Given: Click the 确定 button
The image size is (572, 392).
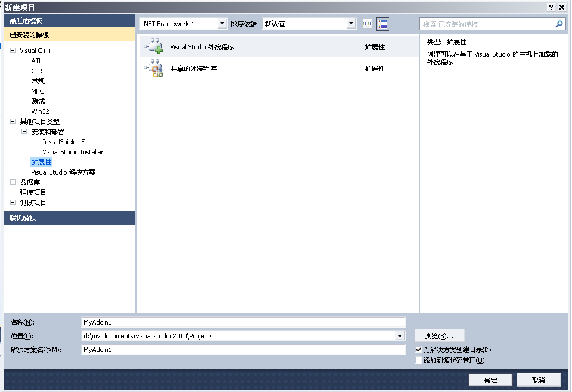Looking at the screenshot, I should [490, 380].
